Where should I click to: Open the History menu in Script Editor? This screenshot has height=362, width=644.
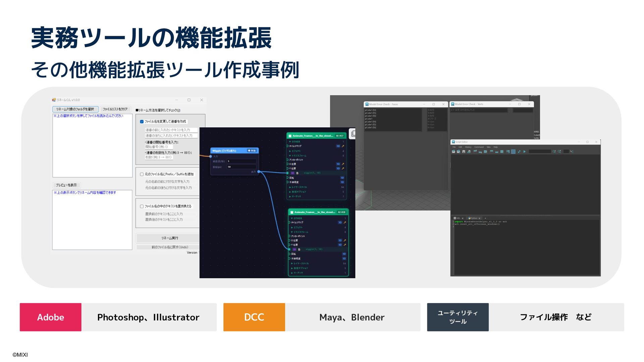coord(468,147)
